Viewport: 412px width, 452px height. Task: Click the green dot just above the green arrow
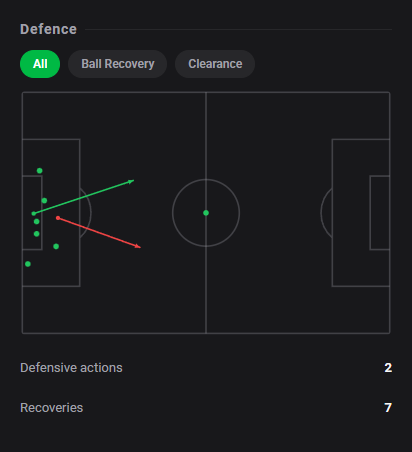pos(44,201)
